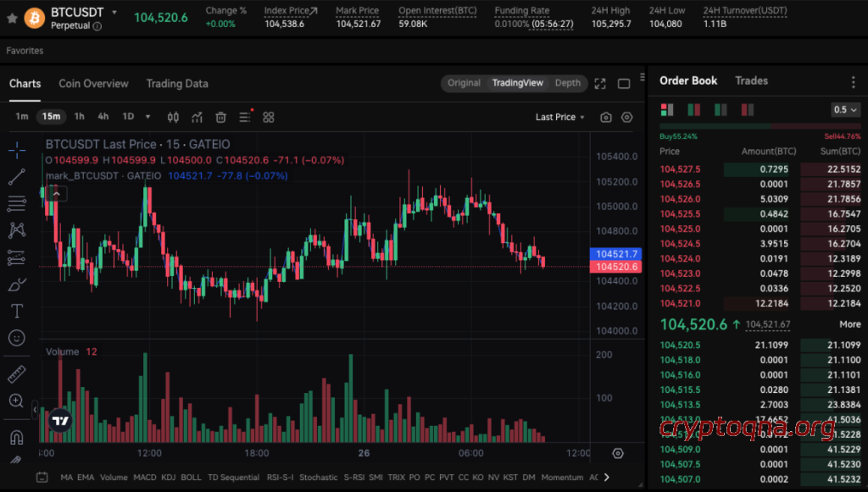The image size is (868, 492).
Task: Click the zoom in magnifier tool
Action: (x=16, y=401)
